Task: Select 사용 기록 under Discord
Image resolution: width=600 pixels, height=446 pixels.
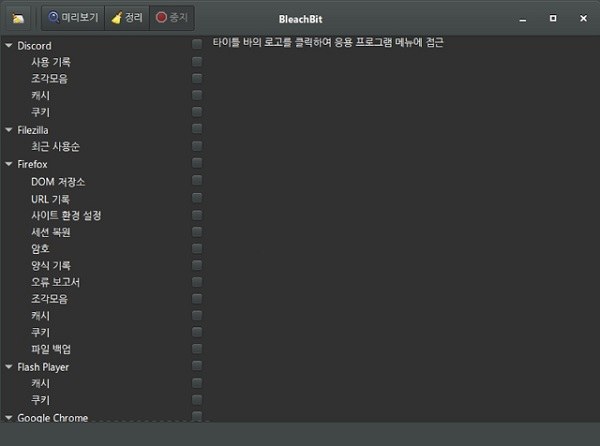Action: 51,62
